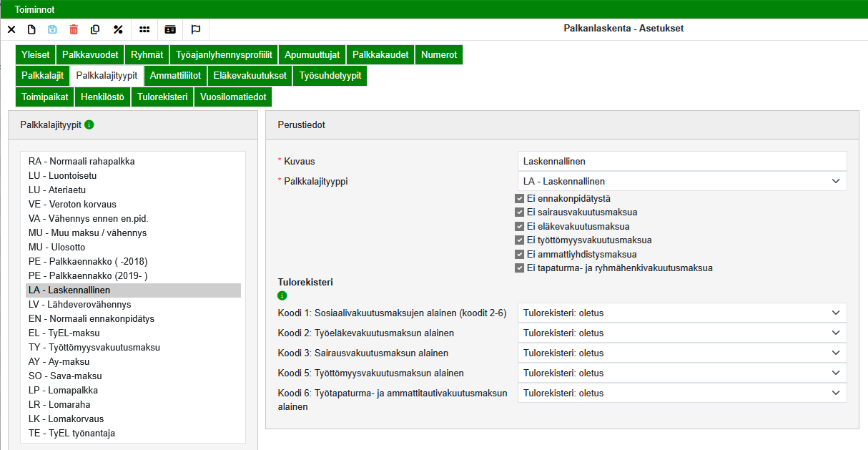Click the new document icon in toolbar
868x450 pixels.
pos(31,29)
